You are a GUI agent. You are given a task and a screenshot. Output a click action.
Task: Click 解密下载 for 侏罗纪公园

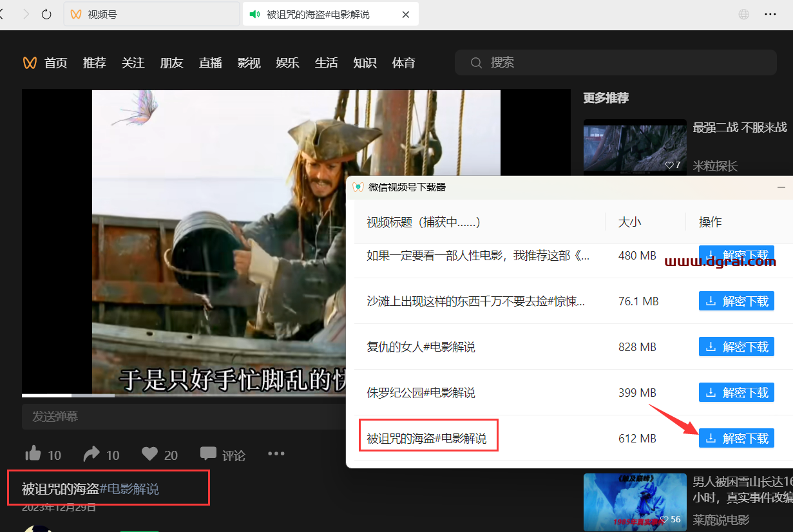click(736, 392)
